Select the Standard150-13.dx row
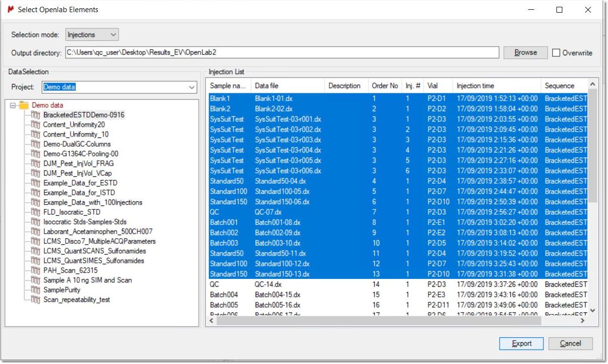The height and width of the screenshot is (364, 608). (x=397, y=274)
